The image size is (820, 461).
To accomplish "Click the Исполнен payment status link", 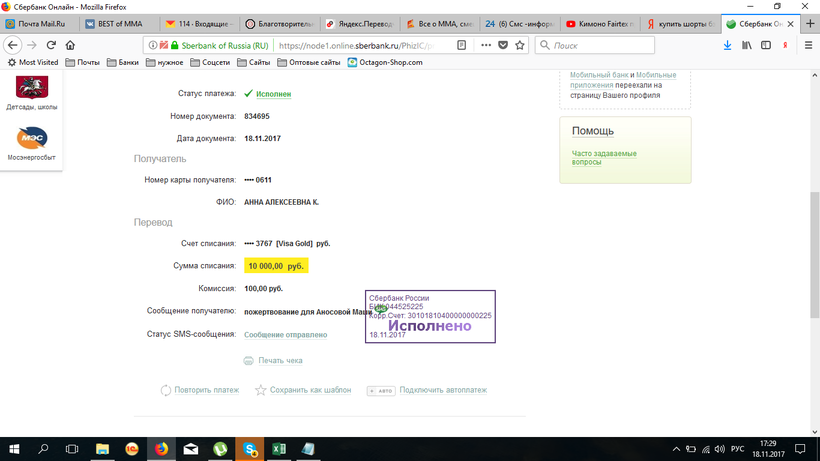I will 274,94.
